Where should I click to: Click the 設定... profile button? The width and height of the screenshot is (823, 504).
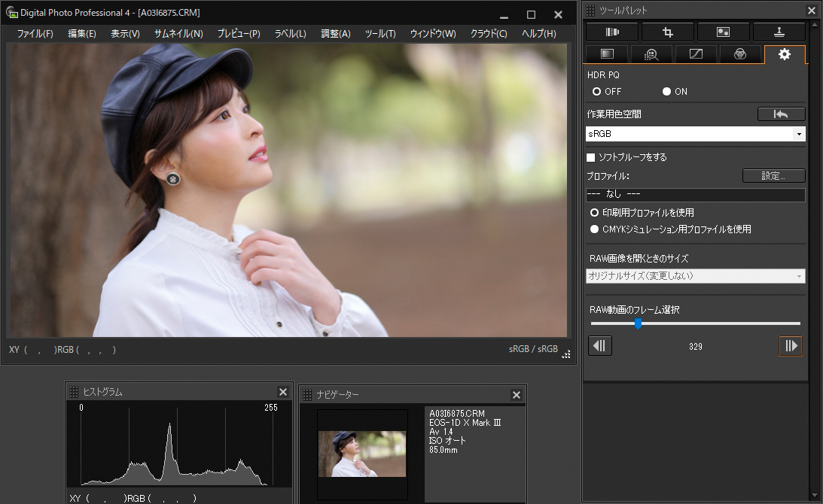tap(773, 176)
